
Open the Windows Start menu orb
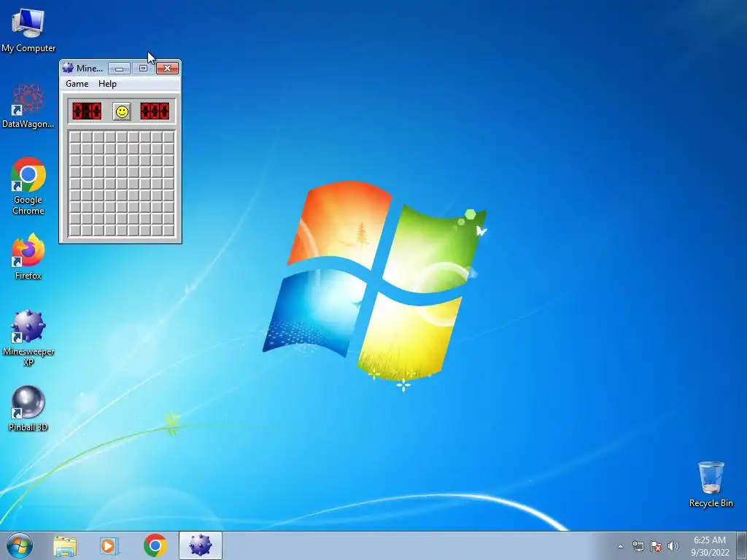20,545
